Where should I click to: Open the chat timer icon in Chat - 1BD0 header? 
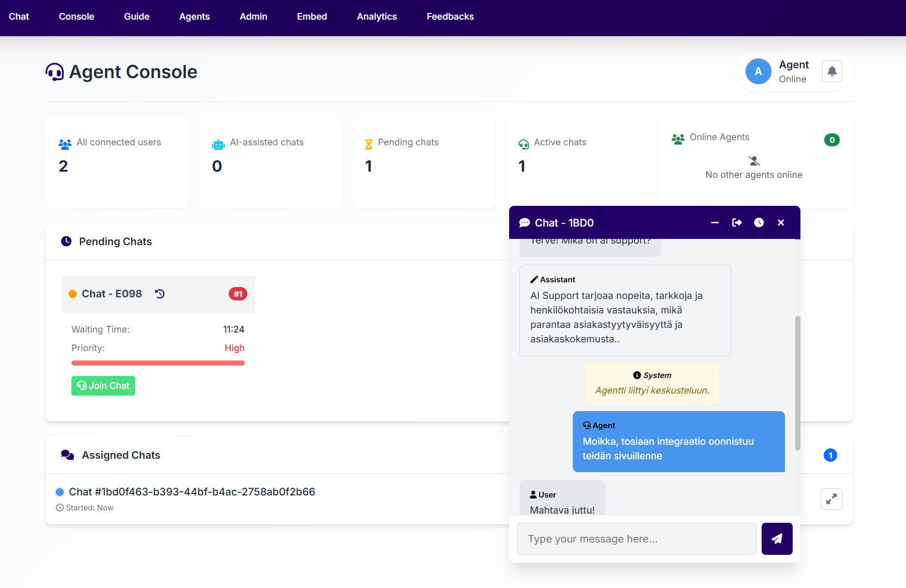click(759, 222)
